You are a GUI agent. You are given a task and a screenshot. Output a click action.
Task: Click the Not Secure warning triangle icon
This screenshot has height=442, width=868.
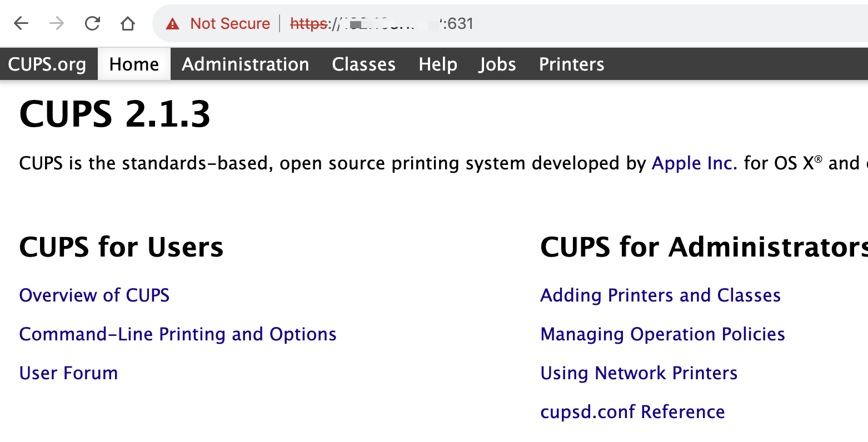pos(173,23)
